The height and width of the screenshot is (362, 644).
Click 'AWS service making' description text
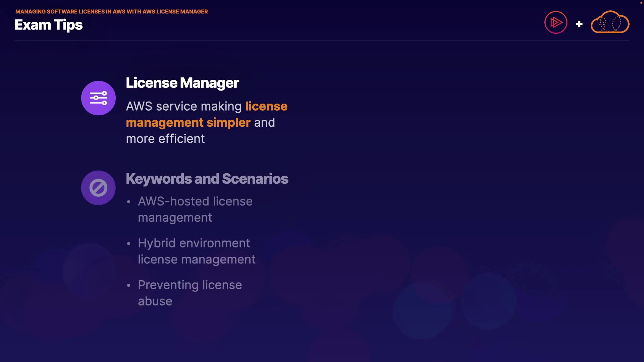(183, 106)
